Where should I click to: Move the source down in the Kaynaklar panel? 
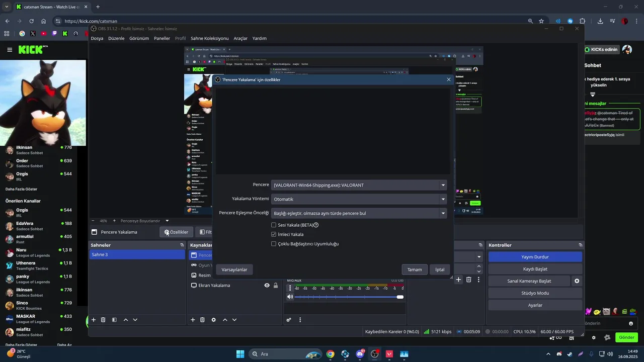[234, 320]
